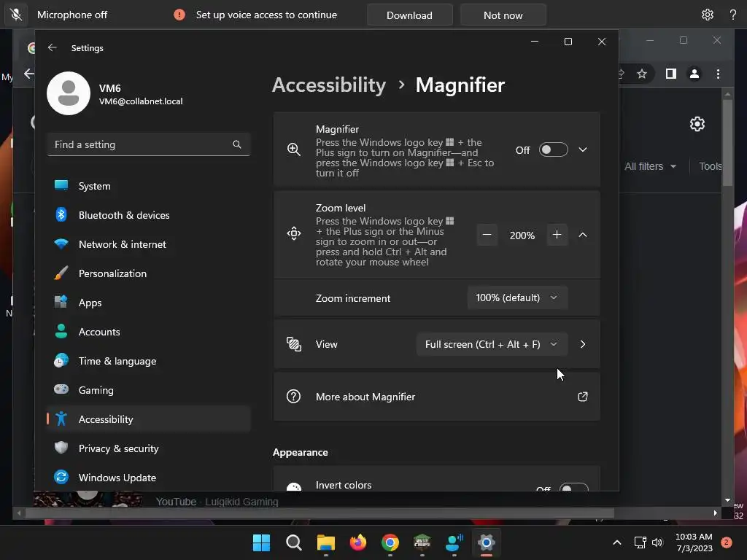
Task: Open network tray icon
Action: click(640, 542)
